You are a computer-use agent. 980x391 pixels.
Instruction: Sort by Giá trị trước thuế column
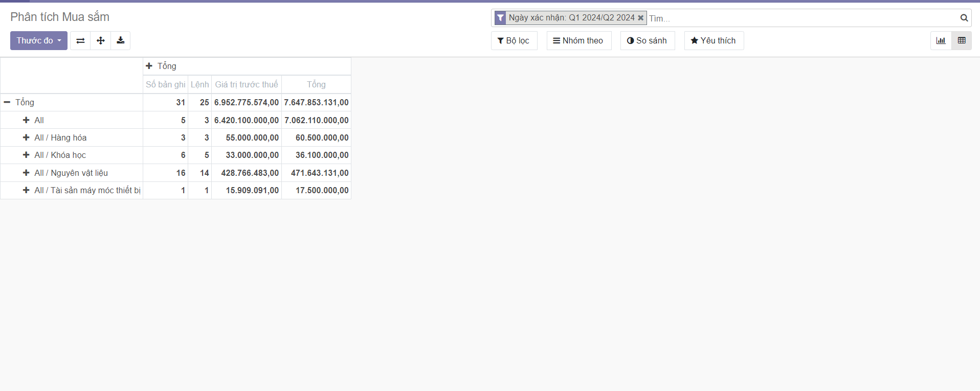pos(247,84)
